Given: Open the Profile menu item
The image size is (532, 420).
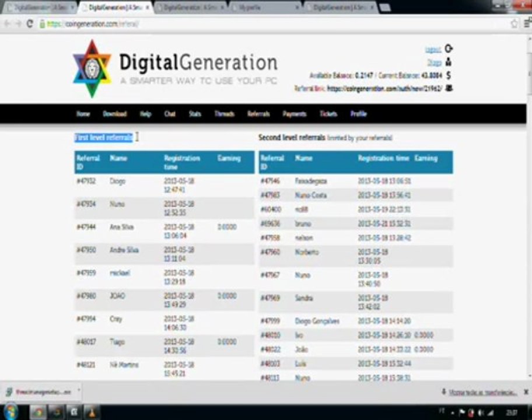Looking at the screenshot, I should point(359,114).
